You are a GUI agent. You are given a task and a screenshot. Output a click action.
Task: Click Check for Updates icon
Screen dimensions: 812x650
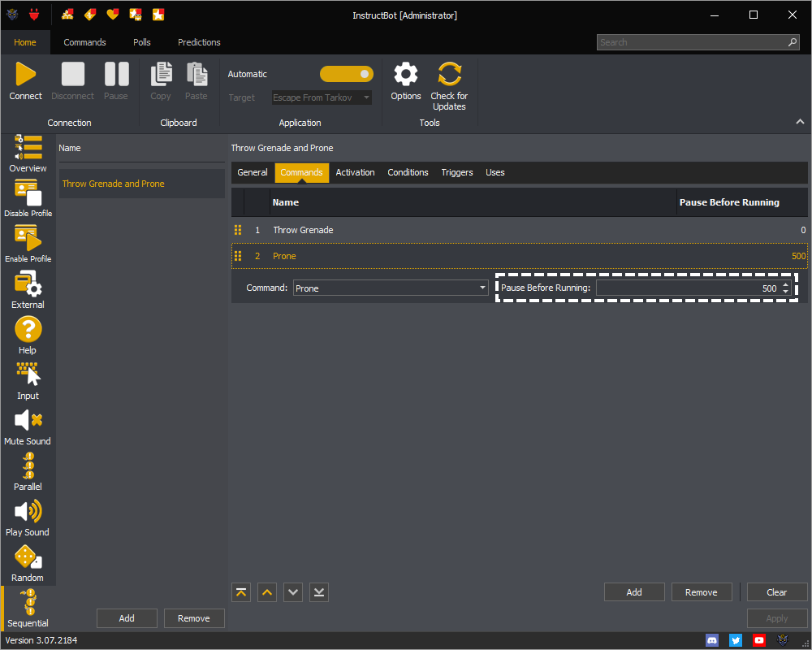[x=449, y=74]
